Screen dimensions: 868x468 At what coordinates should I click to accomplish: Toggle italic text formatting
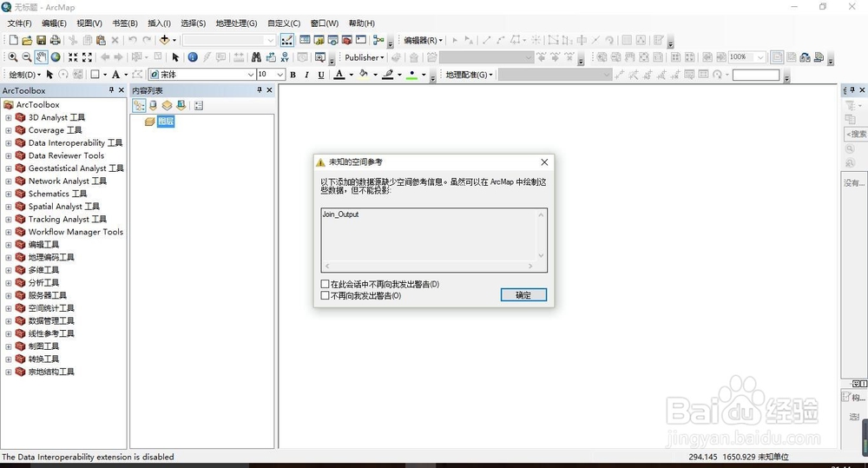(x=306, y=75)
